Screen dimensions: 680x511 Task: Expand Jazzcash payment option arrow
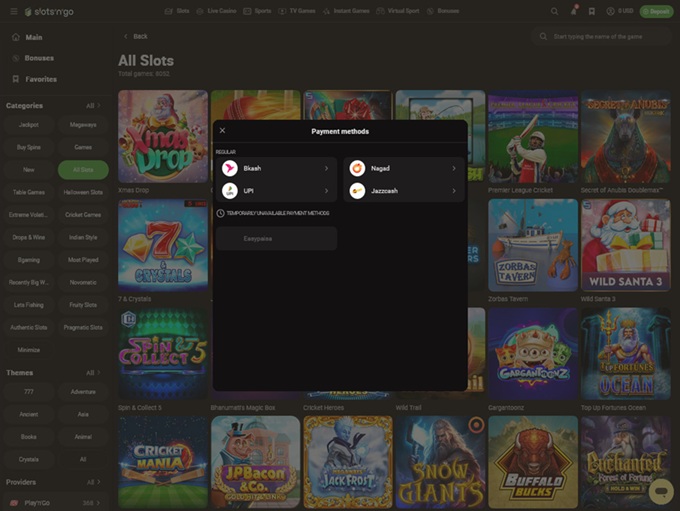coord(454,190)
